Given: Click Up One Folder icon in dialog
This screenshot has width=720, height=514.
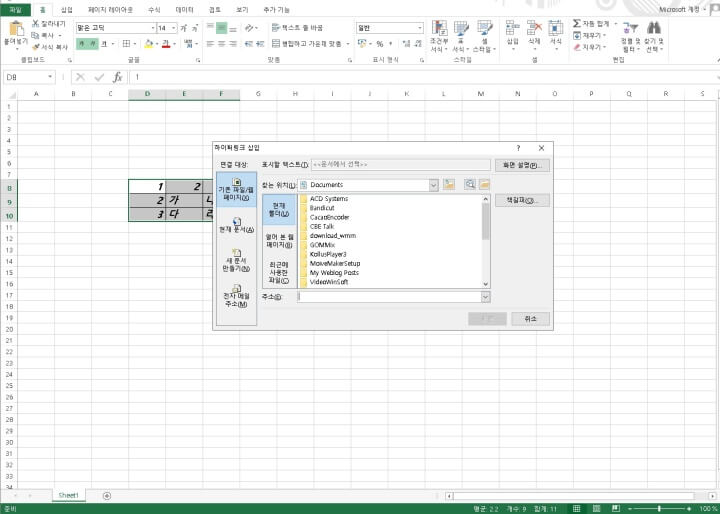Looking at the screenshot, I should pos(449,185).
